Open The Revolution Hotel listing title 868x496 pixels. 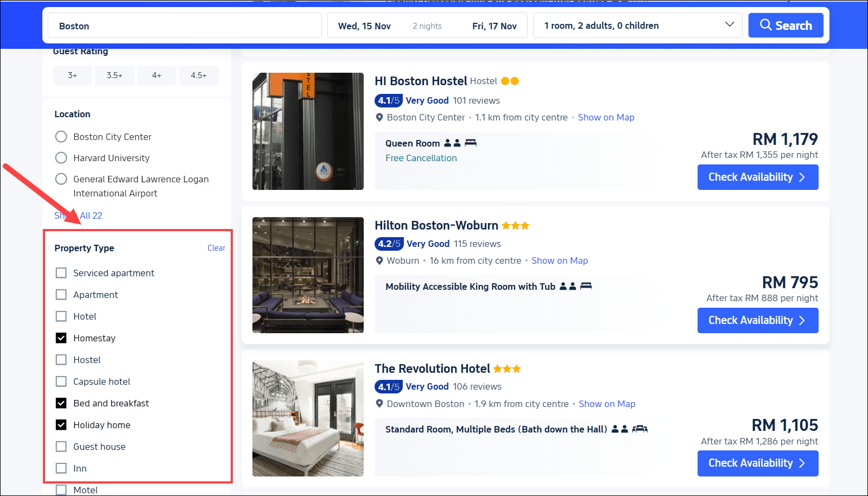pyautogui.click(x=432, y=368)
